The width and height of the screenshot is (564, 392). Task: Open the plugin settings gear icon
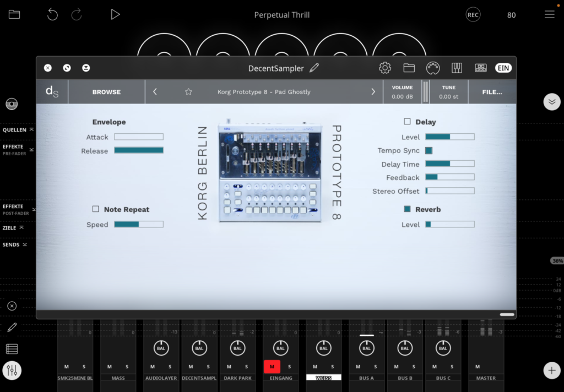[x=385, y=68]
